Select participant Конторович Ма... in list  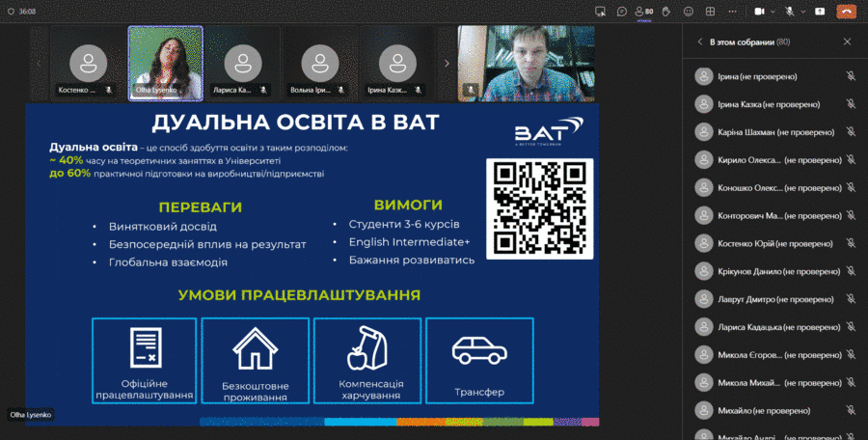[x=775, y=215]
